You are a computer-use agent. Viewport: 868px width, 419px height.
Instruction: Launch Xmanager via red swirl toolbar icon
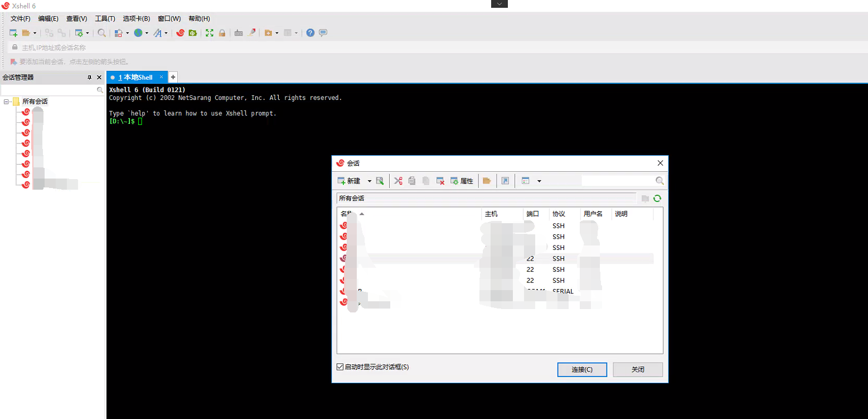point(180,33)
